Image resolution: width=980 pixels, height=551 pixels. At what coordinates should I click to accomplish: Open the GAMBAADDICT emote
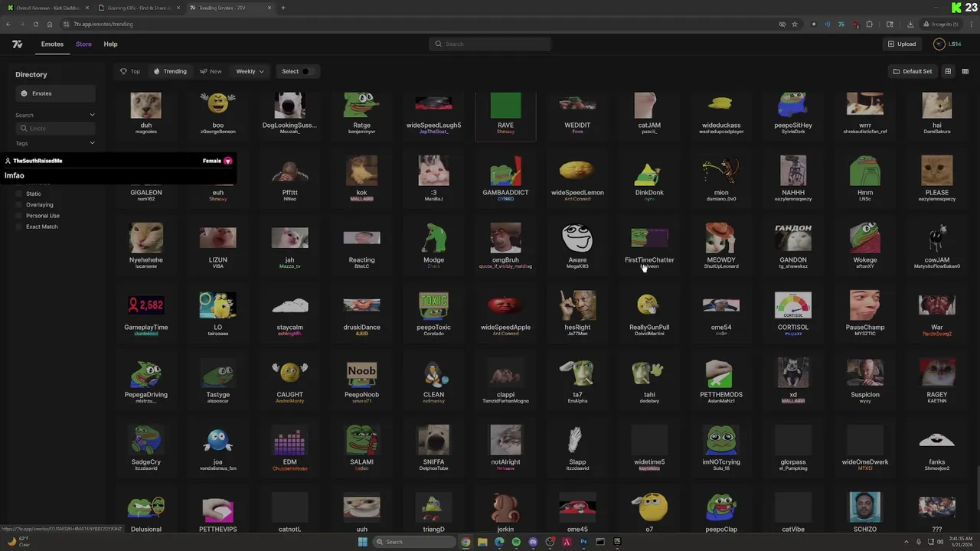(x=505, y=178)
